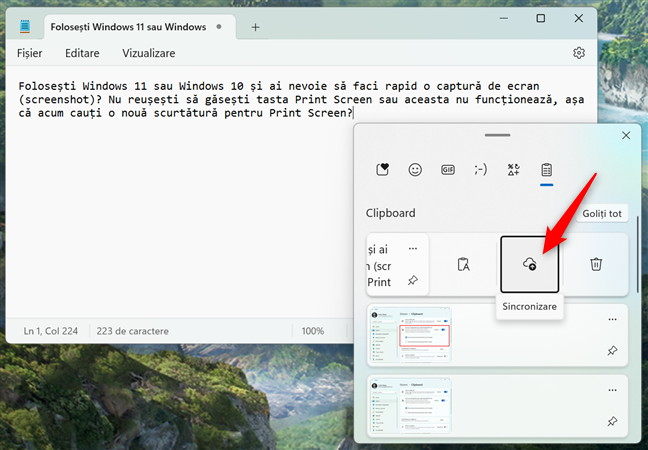Open more options of second screenshot clipboard item
Viewport: 648px width, 450px height.
(x=612, y=390)
